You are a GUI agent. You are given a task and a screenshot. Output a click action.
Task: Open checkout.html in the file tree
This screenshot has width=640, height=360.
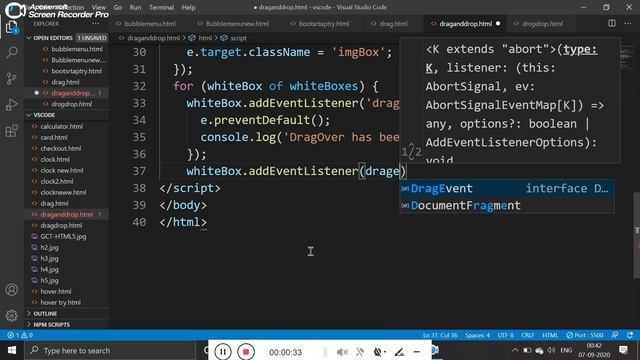60,148
